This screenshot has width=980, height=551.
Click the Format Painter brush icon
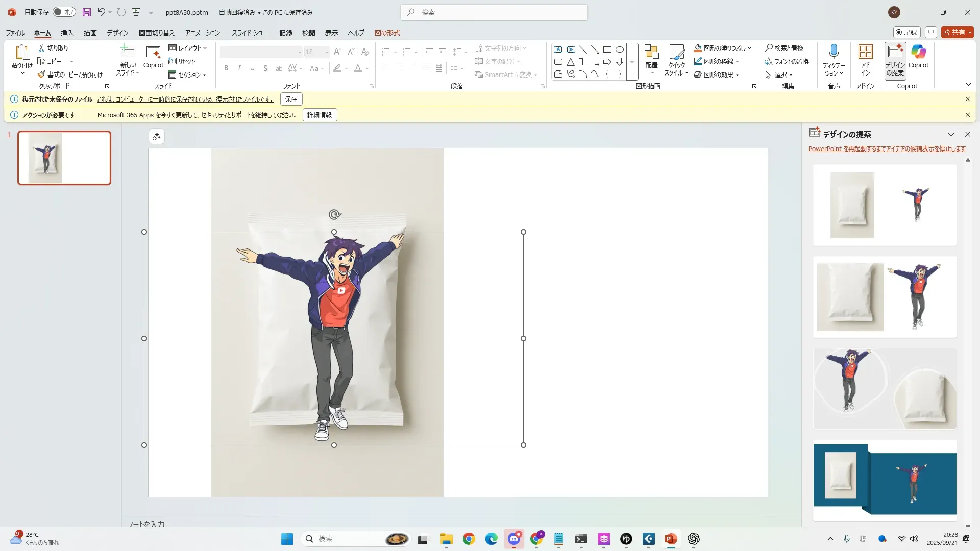[42, 74]
